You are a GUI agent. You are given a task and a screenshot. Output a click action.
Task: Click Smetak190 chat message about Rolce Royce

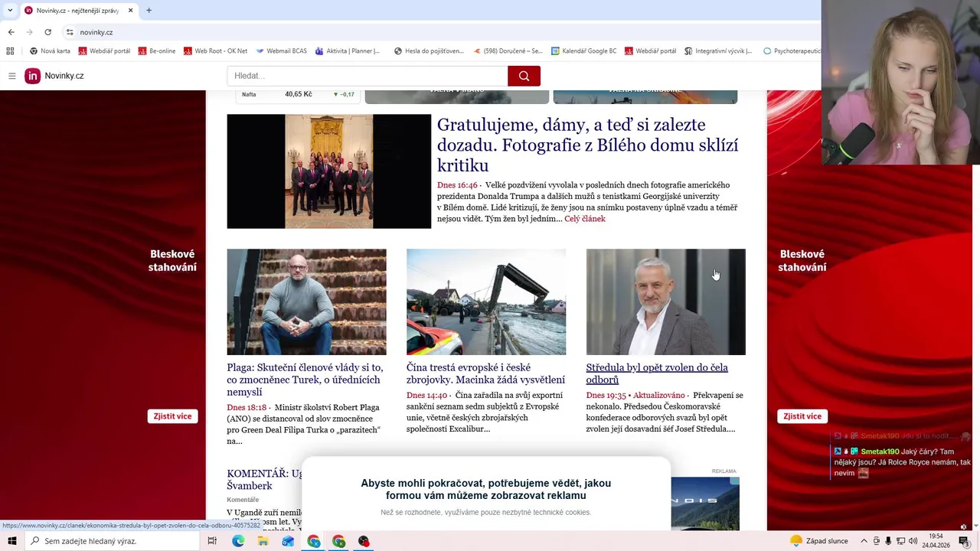(x=902, y=462)
